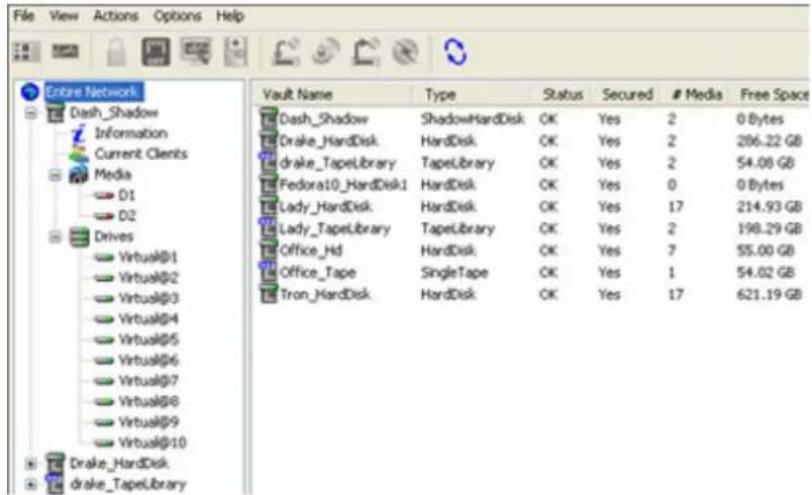Select Tron_HardDisk vault row

532,295
